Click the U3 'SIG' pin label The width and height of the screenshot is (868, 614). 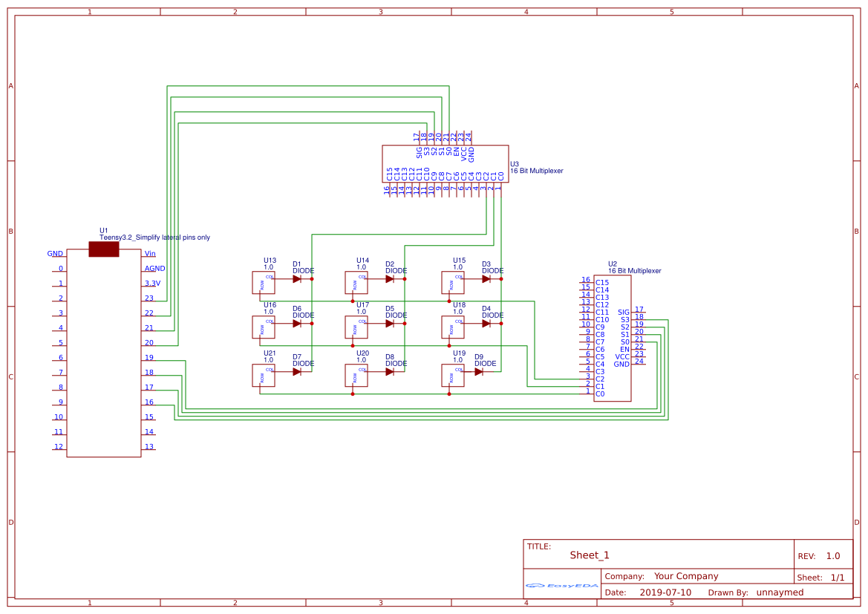(x=420, y=151)
